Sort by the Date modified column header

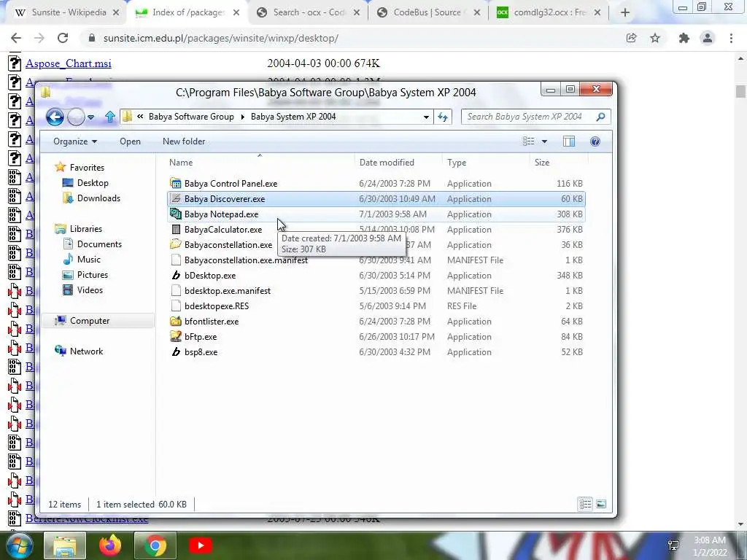coord(398,163)
